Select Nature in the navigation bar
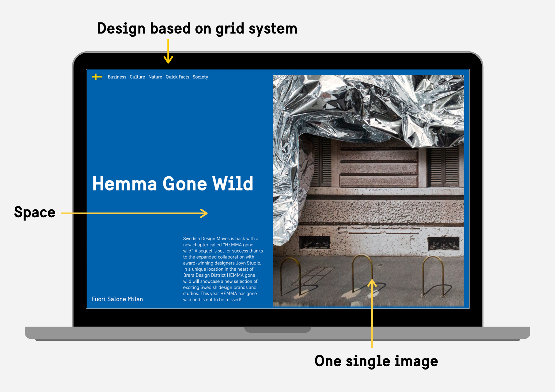Viewport: 555px width, 392px height. pos(155,77)
